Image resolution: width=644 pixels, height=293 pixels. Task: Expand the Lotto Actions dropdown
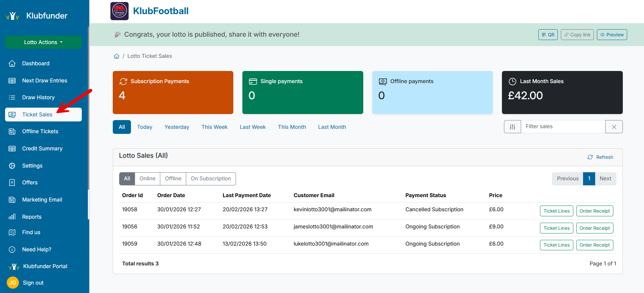pyautogui.click(x=43, y=42)
